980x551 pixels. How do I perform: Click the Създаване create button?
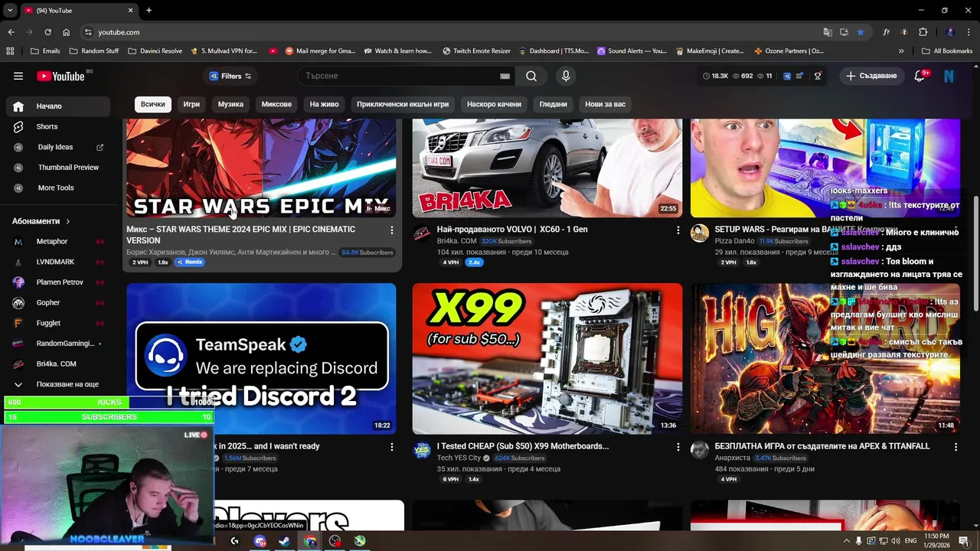(x=871, y=76)
